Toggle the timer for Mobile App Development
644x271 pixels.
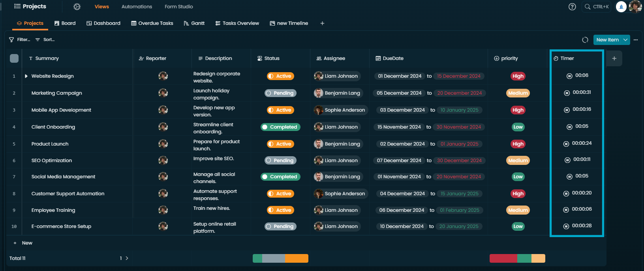click(567, 110)
